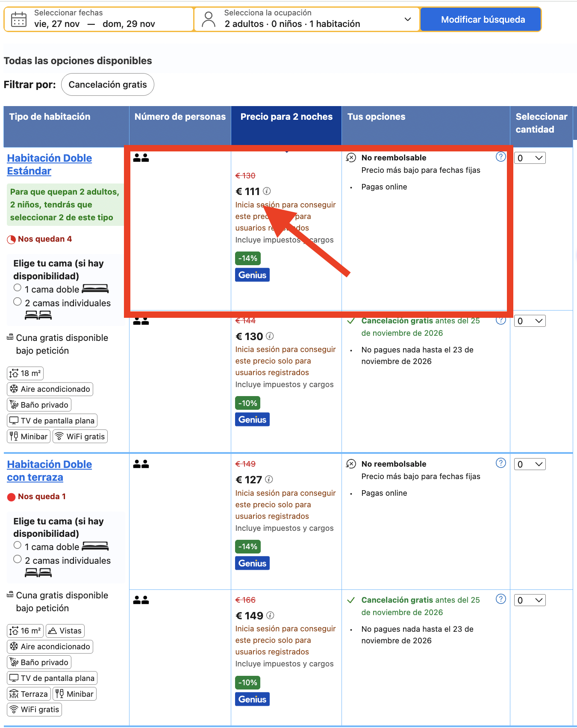Viewport: 577px width, 728px height.
Task: Open the quantity dropdown for the € 130 option
Action: pyautogui.click(x=530, y=321)
